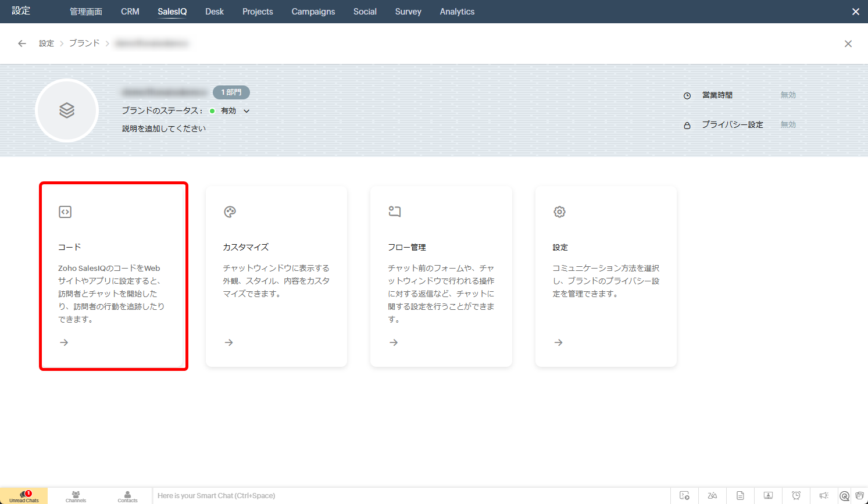Click the カスタマイズ card description text

click(277, 281)
